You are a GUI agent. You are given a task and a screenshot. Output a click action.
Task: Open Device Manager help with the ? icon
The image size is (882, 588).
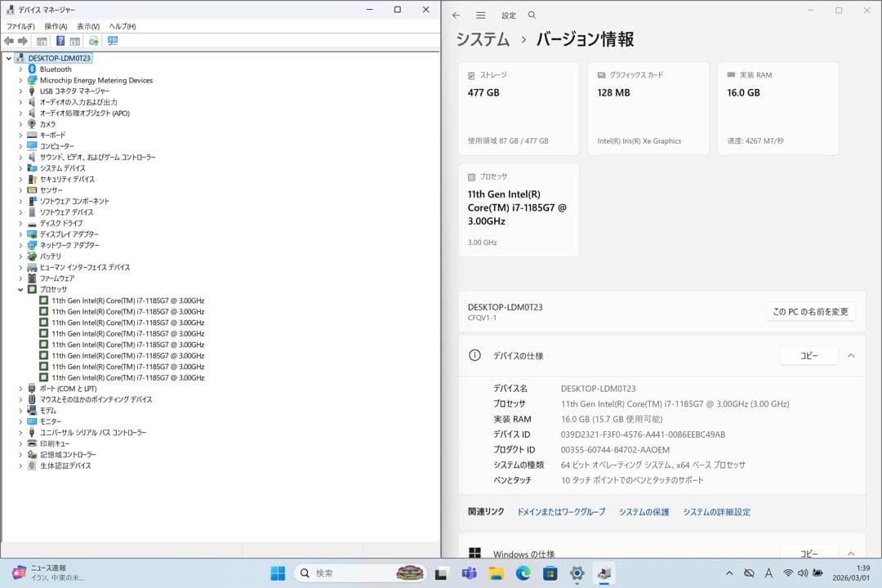pyautogui.click(x=60, y=39)
